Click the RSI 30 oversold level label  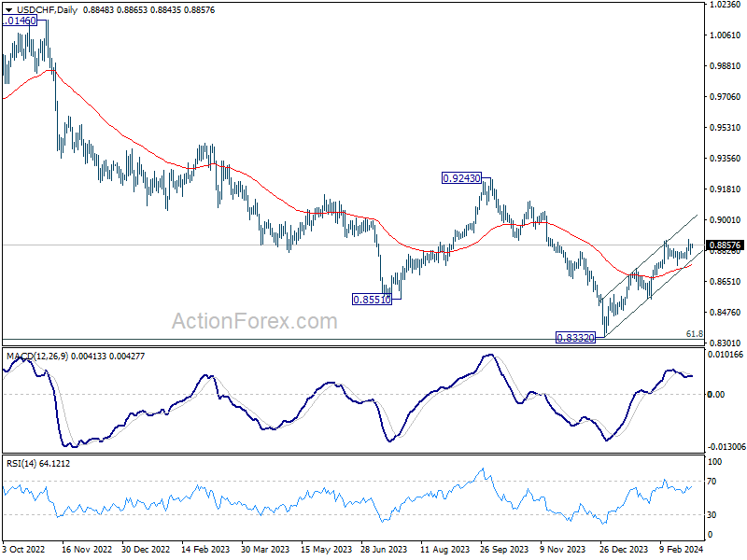[712, 515]
